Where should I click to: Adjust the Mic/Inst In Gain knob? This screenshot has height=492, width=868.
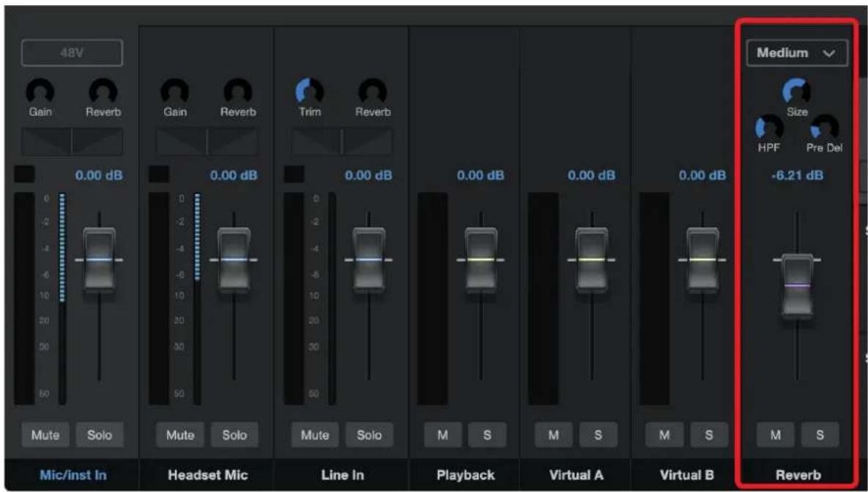(x=40, y=90)
